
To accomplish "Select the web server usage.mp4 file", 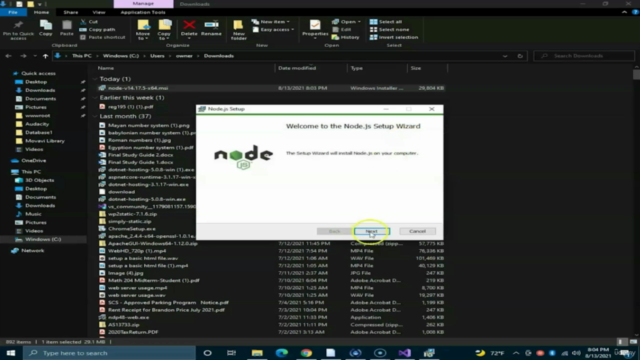I will (x=138, y=288).
